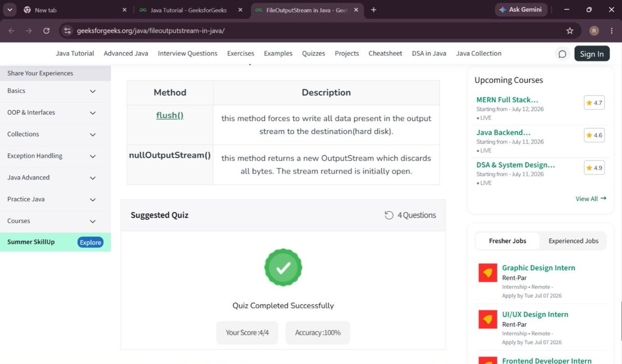Click the Sign In button

coord(592,54)
